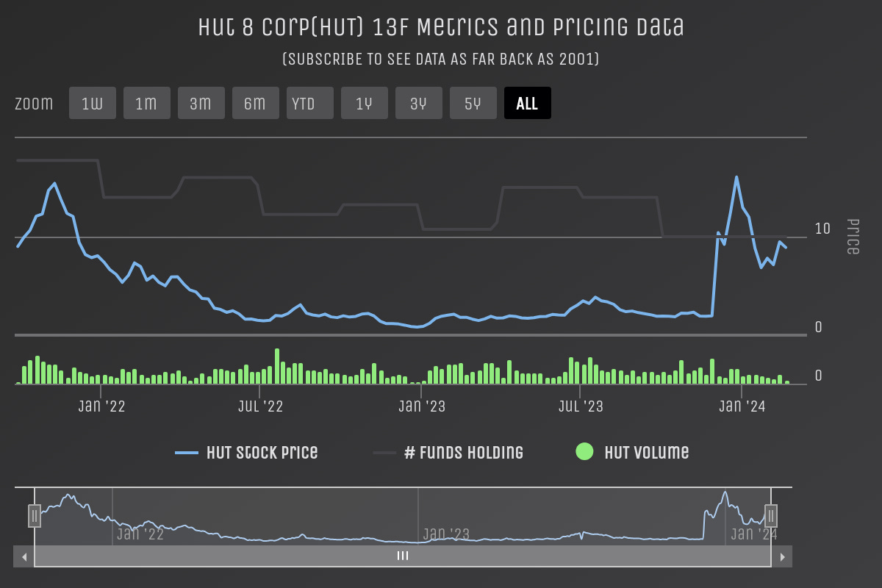Screen dimensions: 882x588
Task: Click the Jan '23 label in navigator
Action: (445, 534)
